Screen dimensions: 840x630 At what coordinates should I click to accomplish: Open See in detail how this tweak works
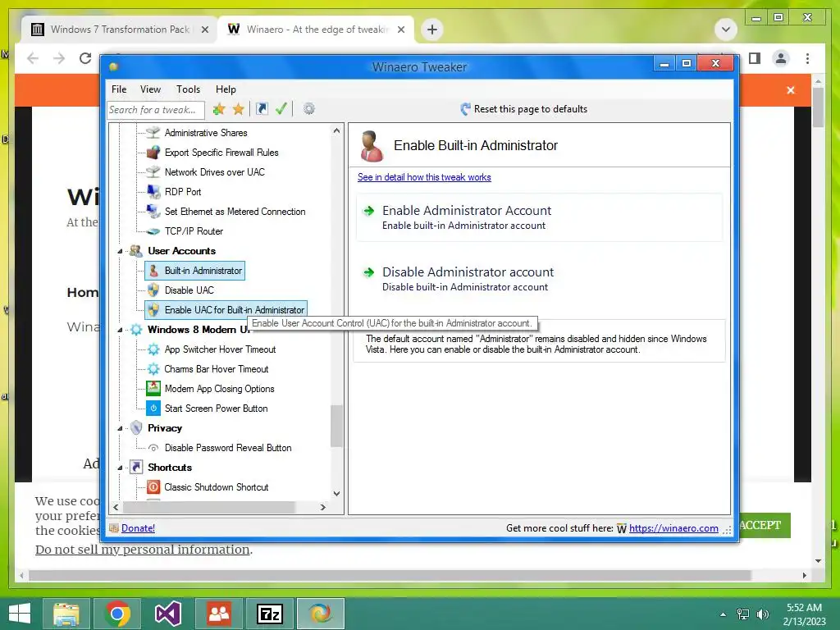coord(424,177)
